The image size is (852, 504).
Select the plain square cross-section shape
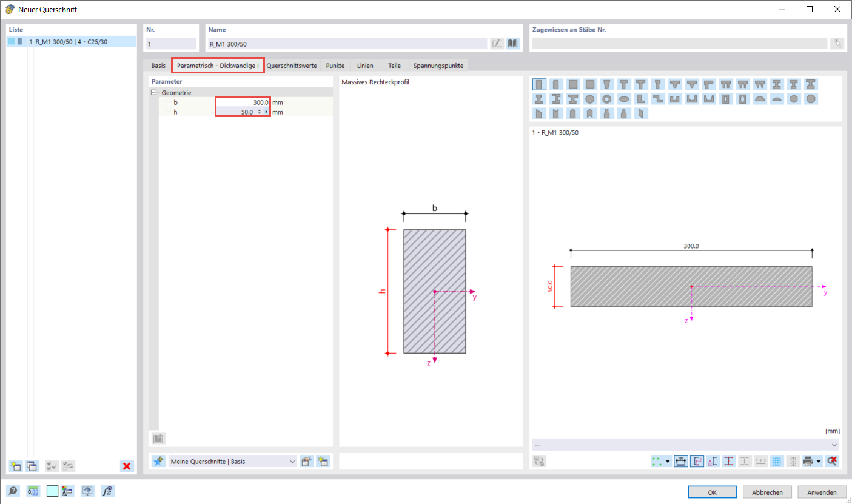coord(573,84)
